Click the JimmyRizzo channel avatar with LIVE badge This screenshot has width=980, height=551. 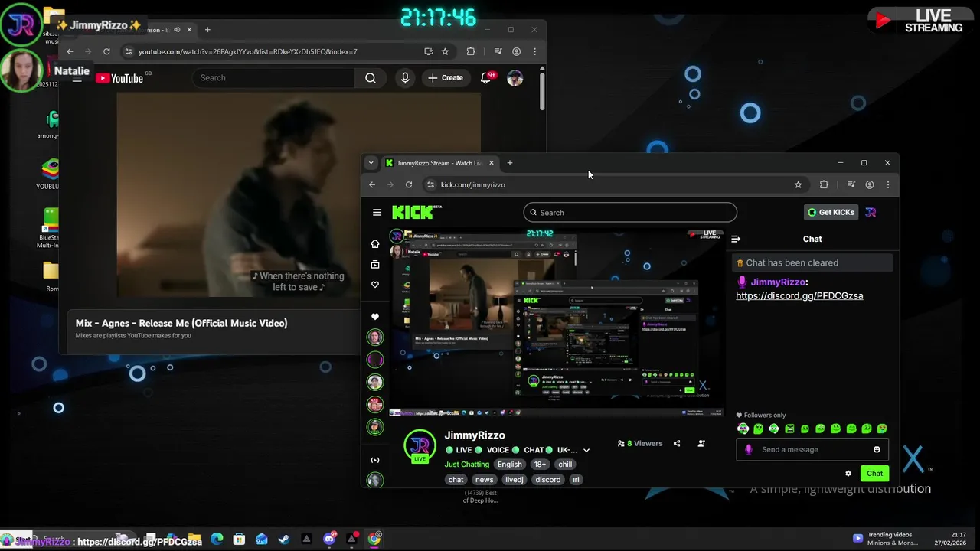pyautogui.click(x=420, y=447)
